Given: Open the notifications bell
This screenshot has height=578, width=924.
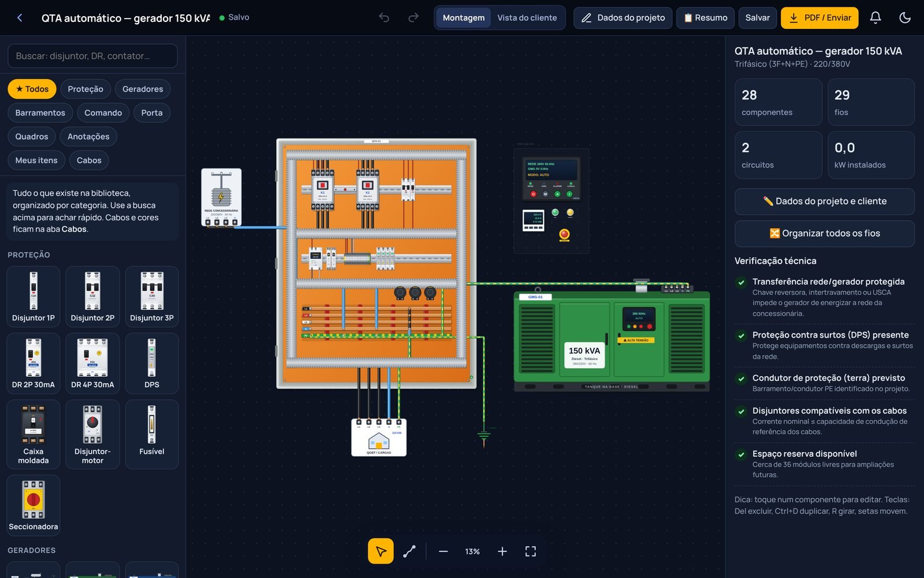Looking at the screenshot, I should pos(875,18).
